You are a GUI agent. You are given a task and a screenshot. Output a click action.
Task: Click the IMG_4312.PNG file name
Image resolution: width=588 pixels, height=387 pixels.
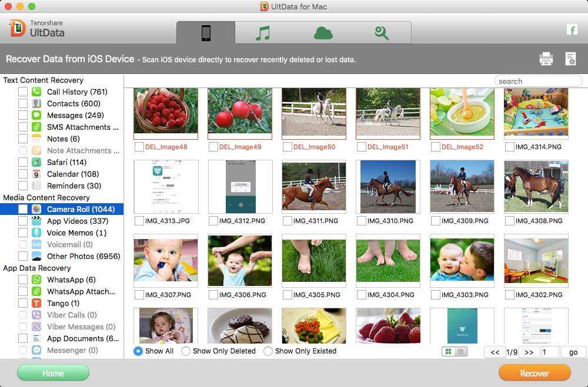click(x=242, y=221)
